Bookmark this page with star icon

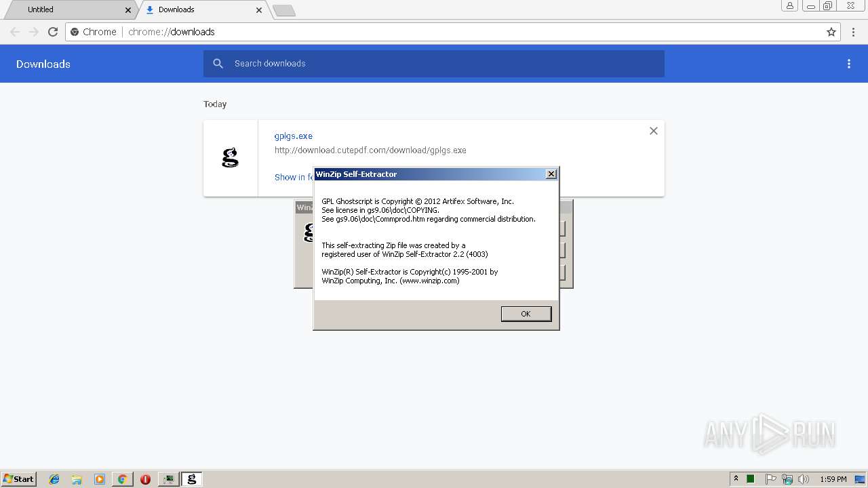pyautogui.click(x=831, y=32)
